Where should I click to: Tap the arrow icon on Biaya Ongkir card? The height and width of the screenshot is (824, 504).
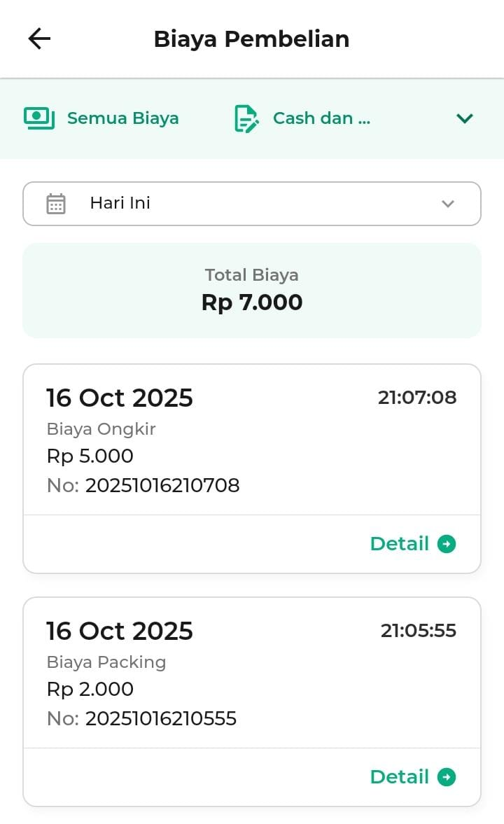[x=447, y=544]
